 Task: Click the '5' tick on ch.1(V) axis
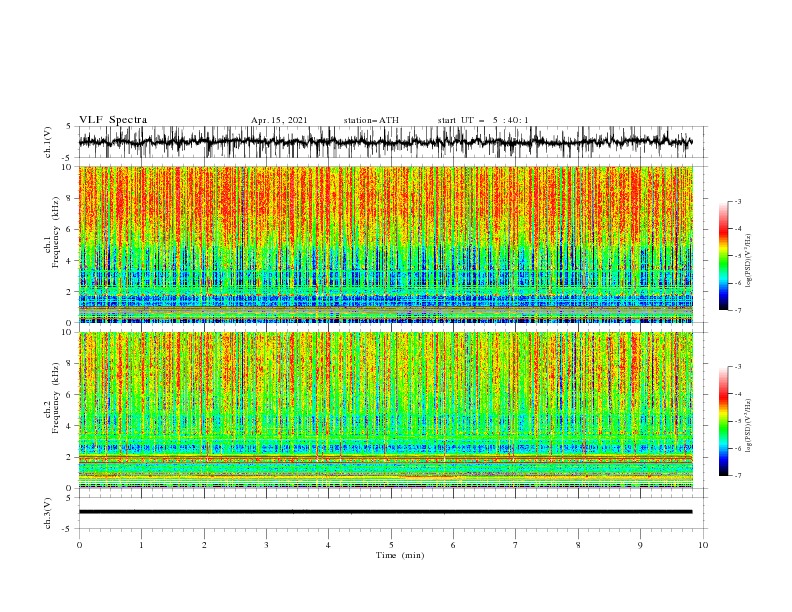coord(68,127)
